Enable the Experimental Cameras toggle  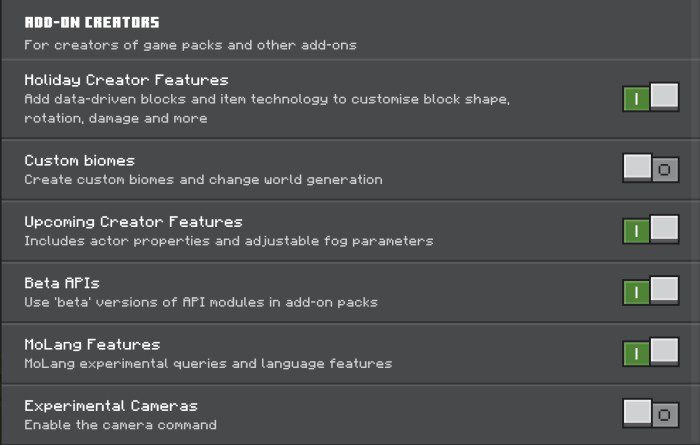point(650,413)
